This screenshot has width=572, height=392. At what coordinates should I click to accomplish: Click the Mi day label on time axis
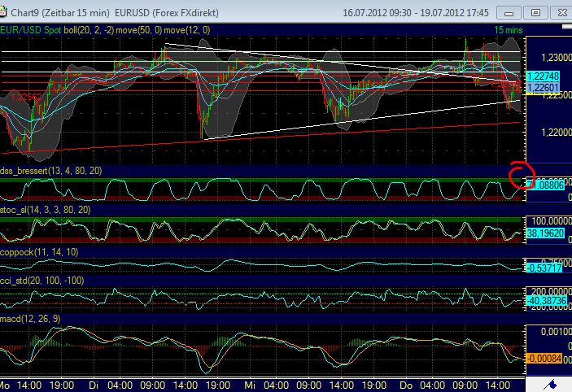pos(250,385)
